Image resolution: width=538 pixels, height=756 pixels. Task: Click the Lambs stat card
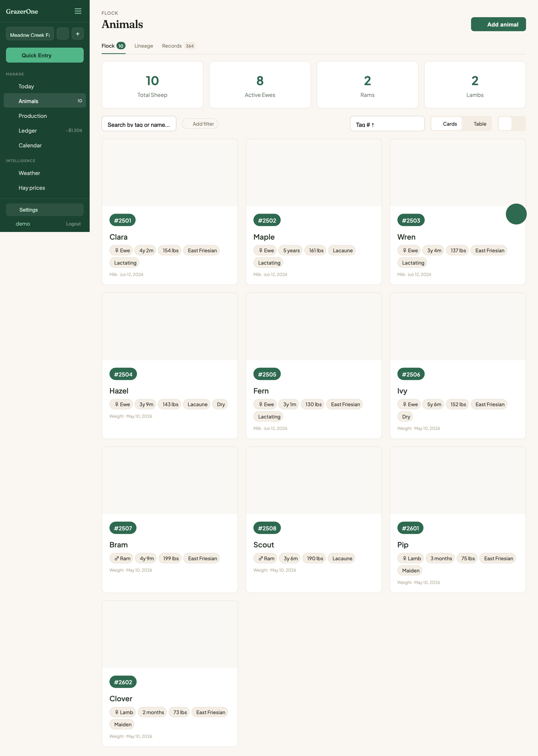[x=475, y=85]
